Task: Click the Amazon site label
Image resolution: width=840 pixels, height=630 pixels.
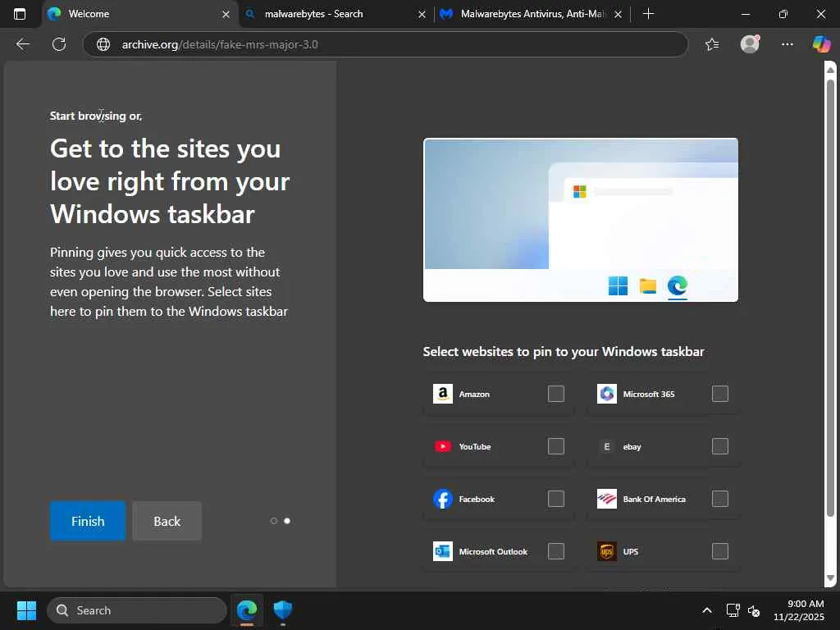Action: click(474, 395)
